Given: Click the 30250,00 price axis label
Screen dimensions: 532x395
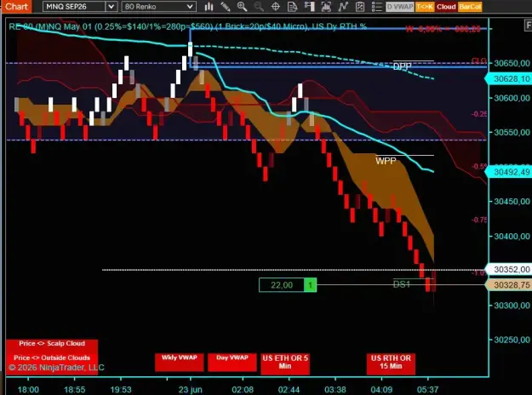Looking at the screenshot, I should [512, 340].
